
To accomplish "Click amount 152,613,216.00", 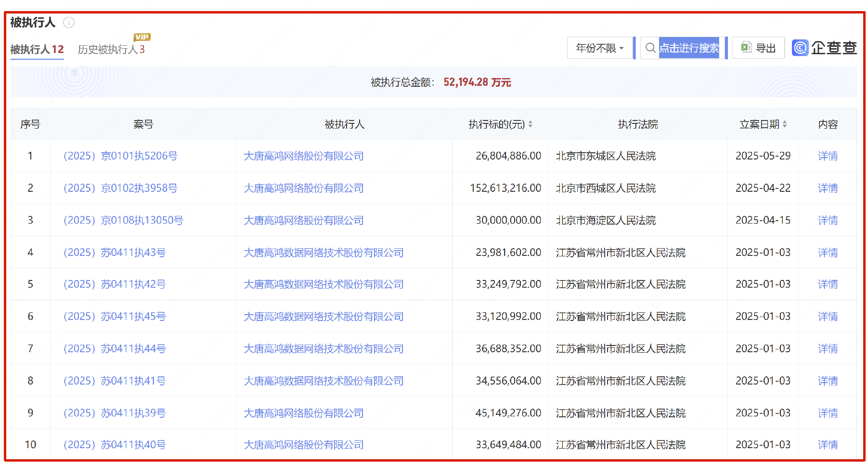I will click(505, 188).
